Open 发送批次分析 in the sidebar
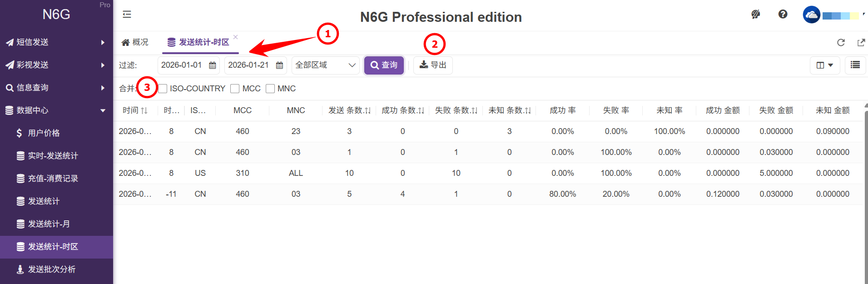This screenshot has width=868, height=284. [56, 269]
